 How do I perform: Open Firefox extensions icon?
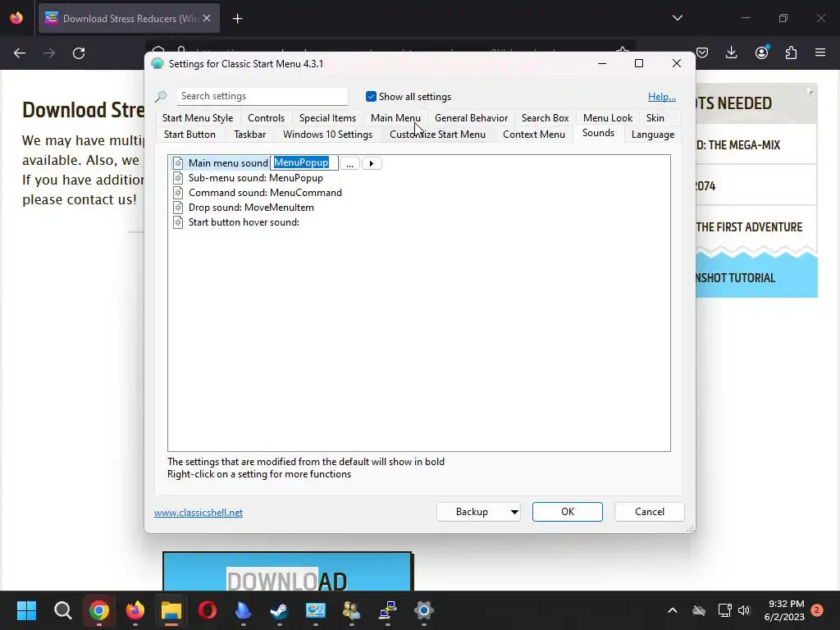[791, 52]
